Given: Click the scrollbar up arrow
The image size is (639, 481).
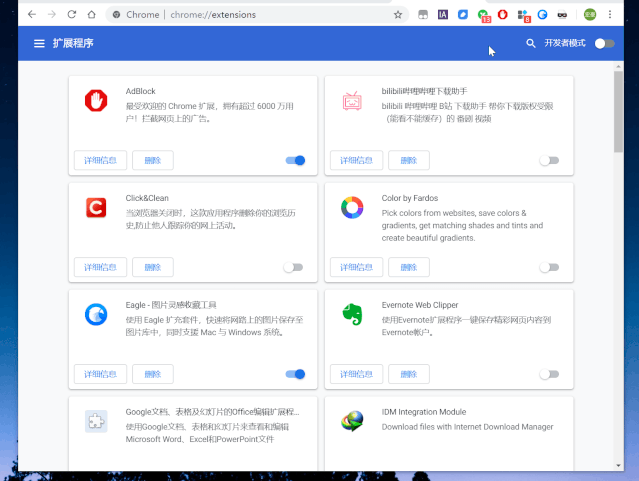Looking at the screenshot, I should coord(618,66).
